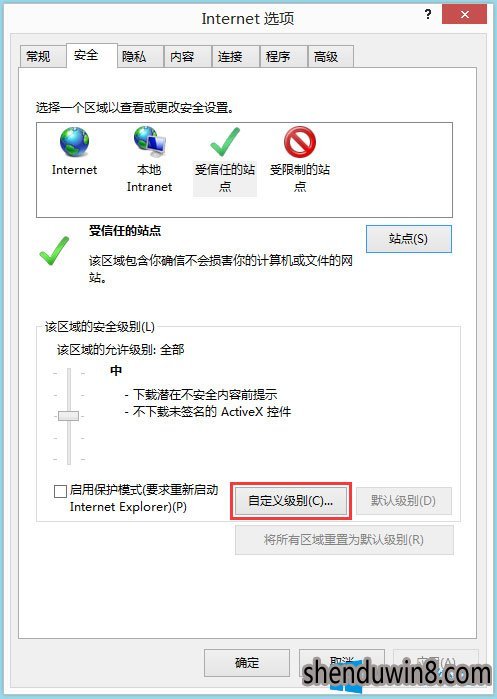The width and height of the screenshot is (497, 699).
Task: Choose the 受信任的站点 green checkmark zone
Action: pyautogui.click(x=225, y=142)
